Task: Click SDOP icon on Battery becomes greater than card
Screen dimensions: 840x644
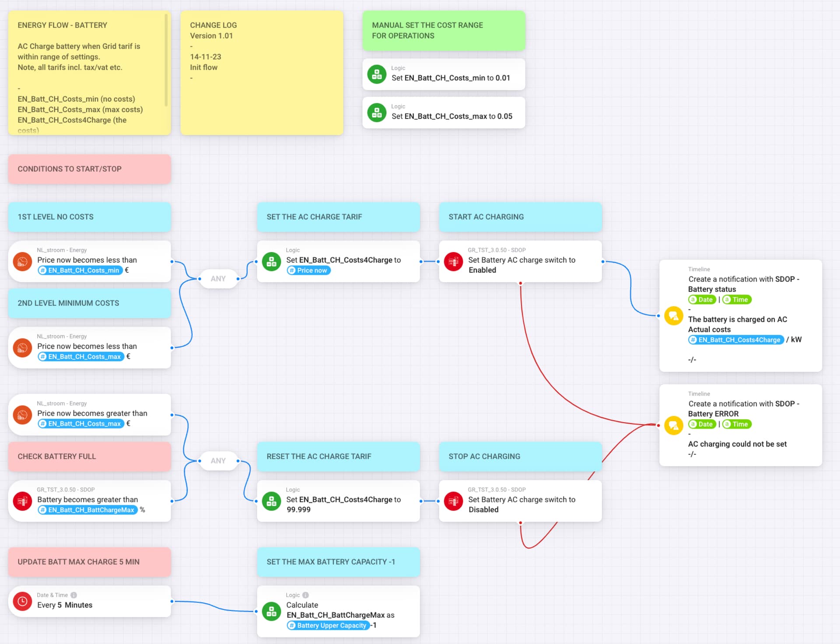Action: click(x=22, y=501)
